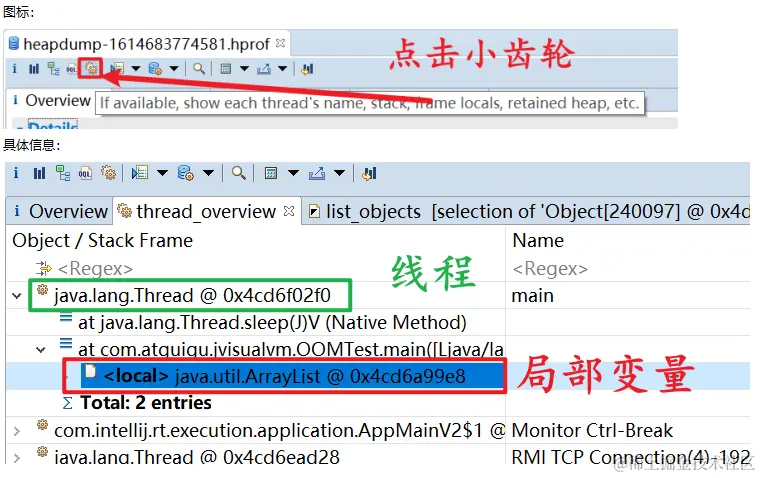Open Query Browser icon in toolbar above thread_overview tab

(x=185, y=173)
